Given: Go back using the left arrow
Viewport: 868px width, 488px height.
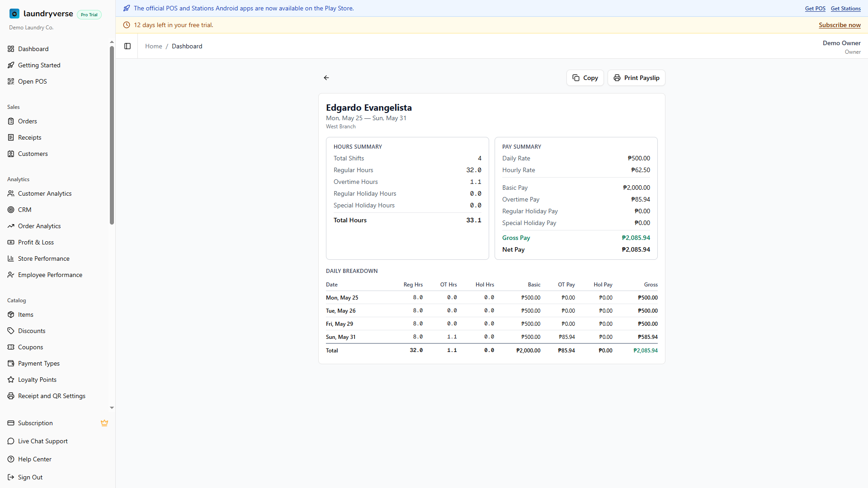Looking at the screenshot, I should click(326, 78).
